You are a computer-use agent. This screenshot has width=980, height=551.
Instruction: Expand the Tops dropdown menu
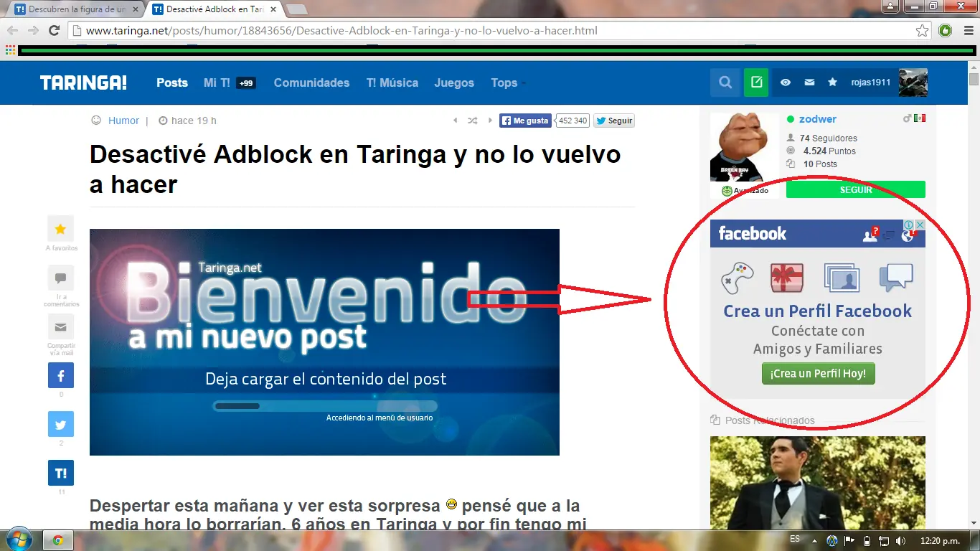[x=508, y=83]
